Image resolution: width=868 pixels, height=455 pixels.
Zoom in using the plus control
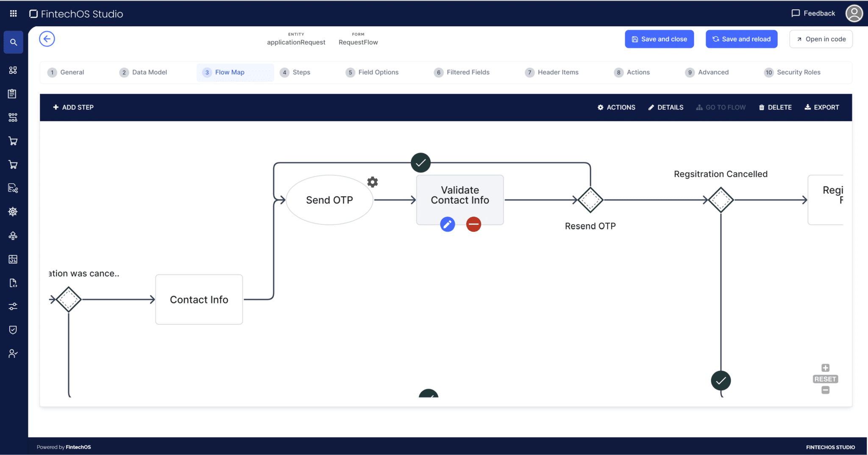[825, 367]
